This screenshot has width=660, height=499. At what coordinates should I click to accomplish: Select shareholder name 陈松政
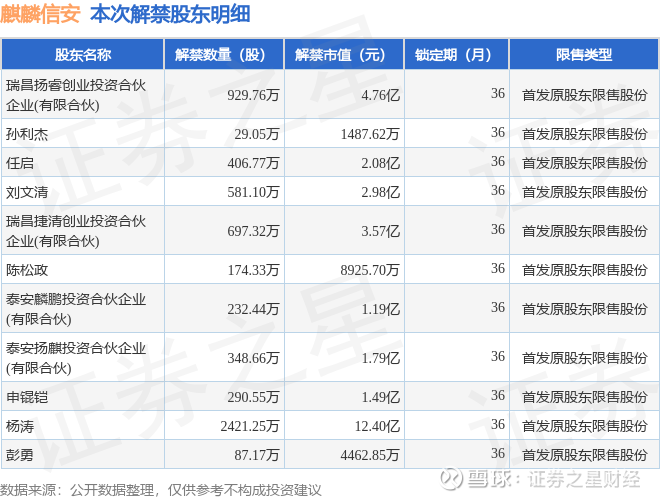click(x=27, y=270)
